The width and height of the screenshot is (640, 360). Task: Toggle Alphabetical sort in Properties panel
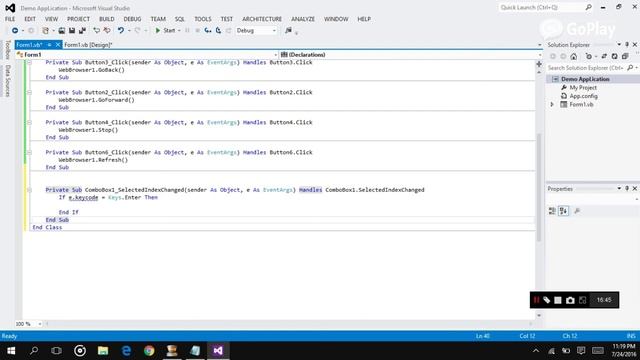(563, 211)
